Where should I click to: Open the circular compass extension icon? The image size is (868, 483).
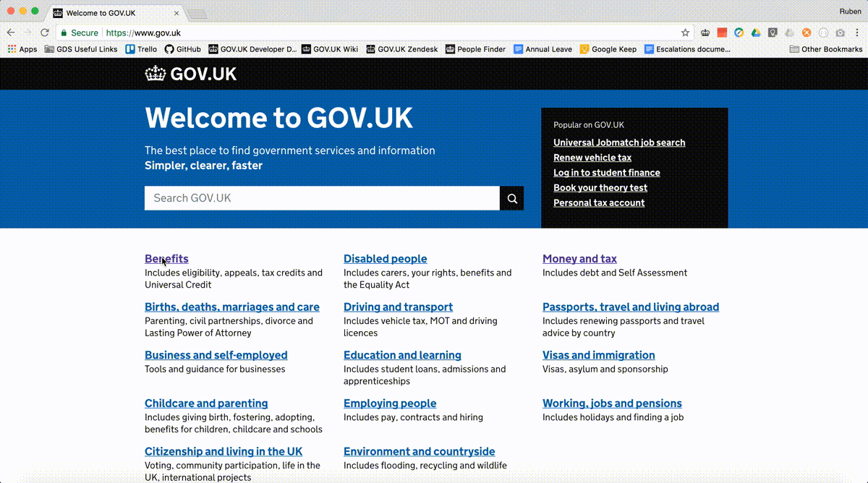739,33
